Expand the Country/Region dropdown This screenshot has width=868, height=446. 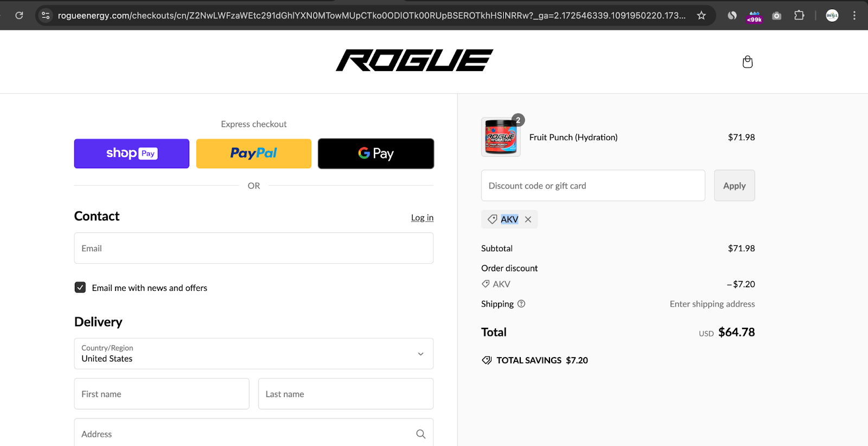tap(254, 354)
